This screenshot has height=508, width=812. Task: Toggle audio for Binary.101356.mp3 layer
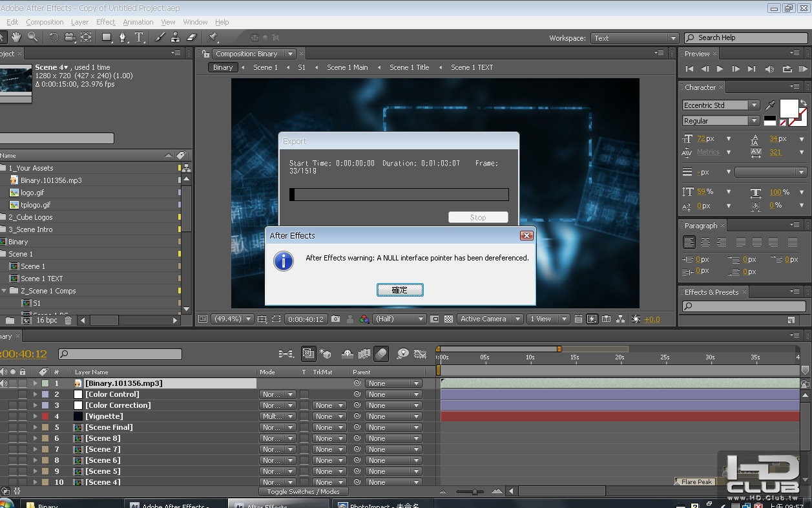pos(3,383)
